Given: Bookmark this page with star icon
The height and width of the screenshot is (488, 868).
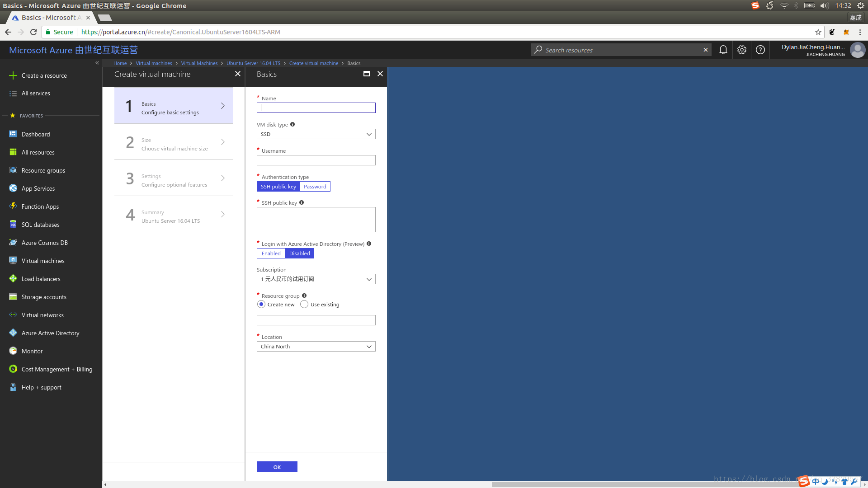Looking at the screenshot, I should 818,32.
